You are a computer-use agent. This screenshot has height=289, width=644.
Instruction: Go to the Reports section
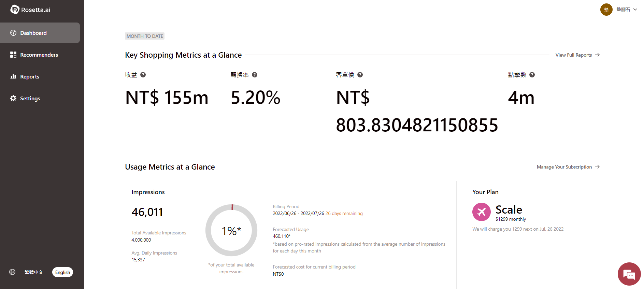(x=29, y=76)
